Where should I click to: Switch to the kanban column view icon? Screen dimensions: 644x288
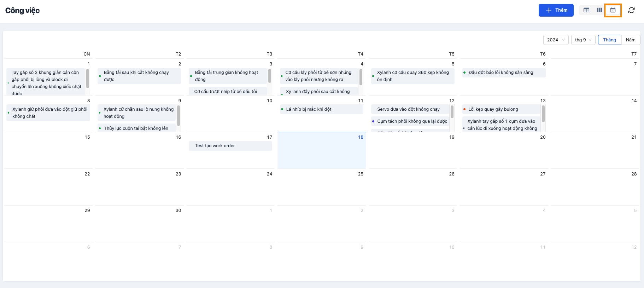pos(599,10)
